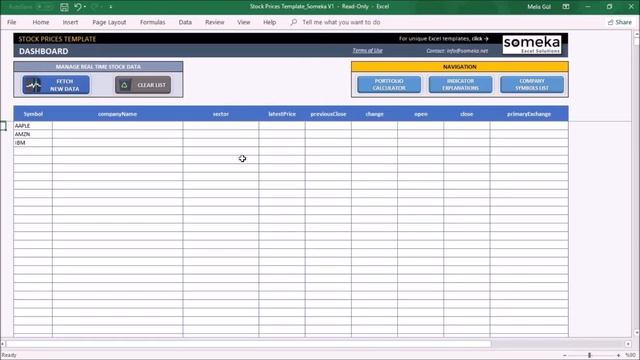Click the companyName column header
Image resolution: width=640 pixels, height=360 pixels.
click(x=118, y=114)
